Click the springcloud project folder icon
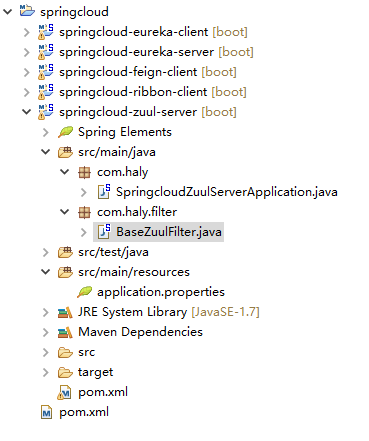This screenshot has width=369, height=441. point(27,11)
